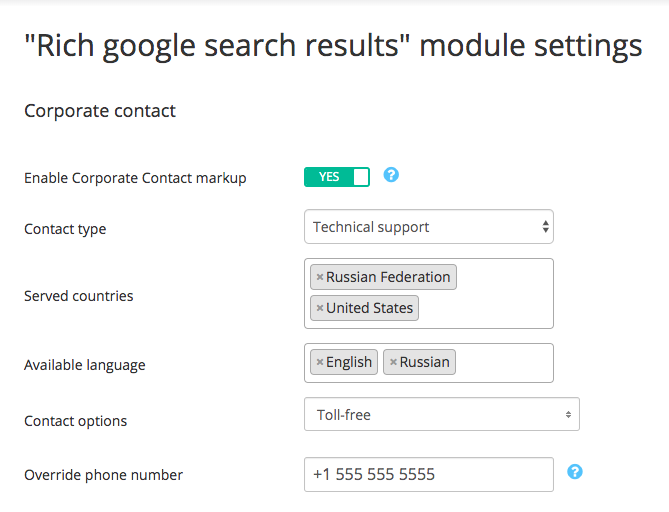This screenshot has width=669, height=512.
Task: Click arrows on Technical support select
Action: [x=545, y=227]
